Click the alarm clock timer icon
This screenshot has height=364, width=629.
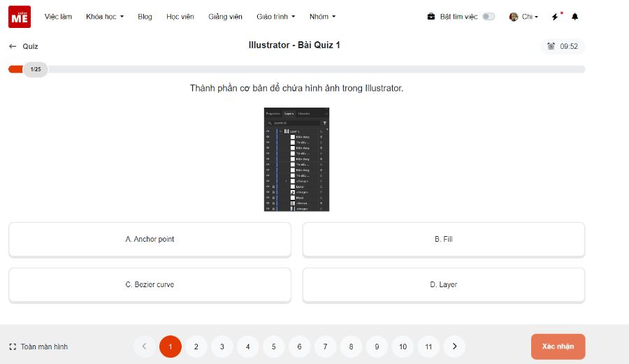click(x=551, y=46)
